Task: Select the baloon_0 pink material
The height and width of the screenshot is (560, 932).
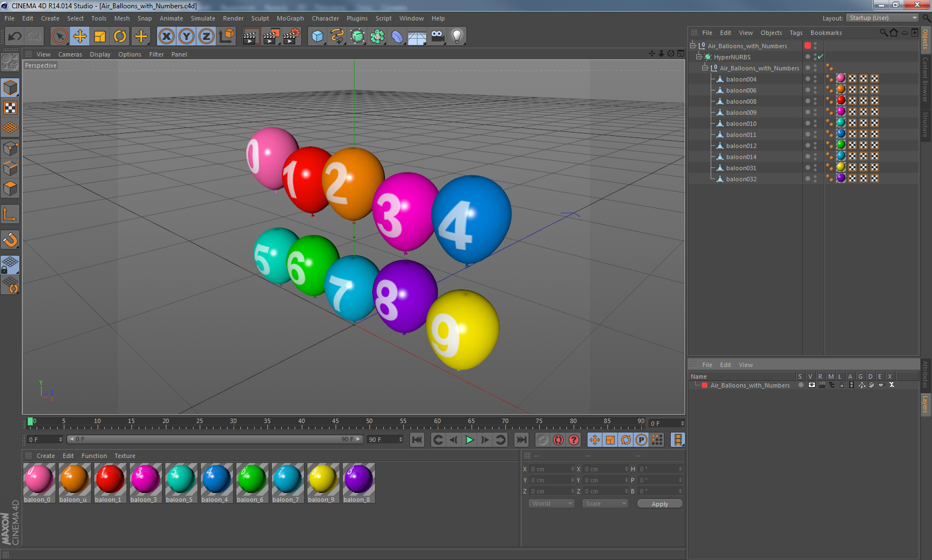Action: point(38,483)
